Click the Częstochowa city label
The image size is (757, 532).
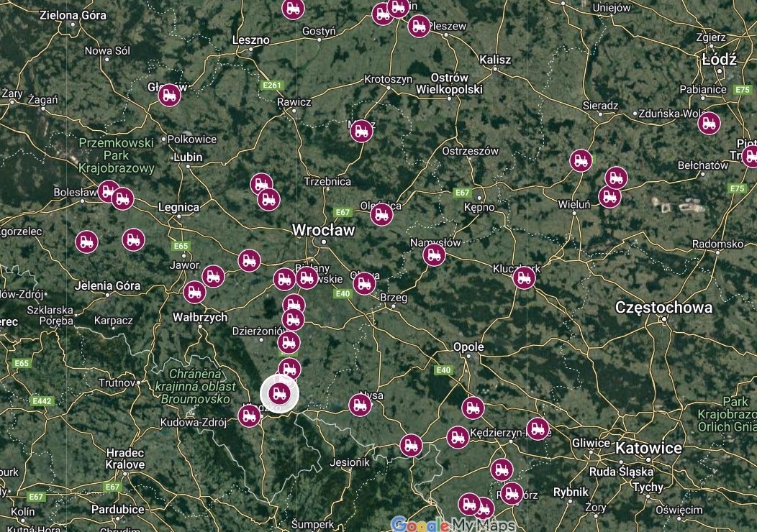click(x=664, y=308)
